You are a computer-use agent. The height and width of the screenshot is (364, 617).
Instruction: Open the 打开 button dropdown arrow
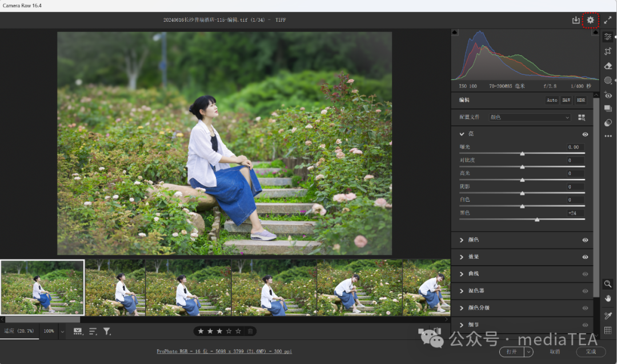pyautogui.click(x=528, y=351)
